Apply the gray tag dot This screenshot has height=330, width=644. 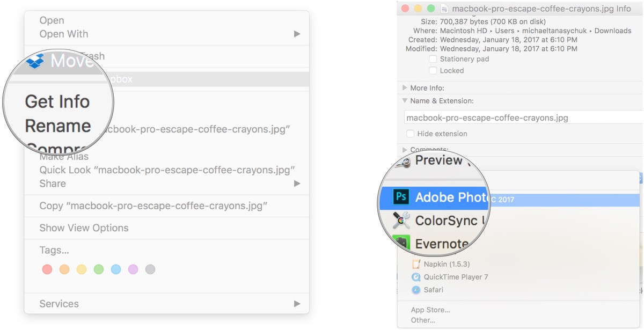pos(150,269)
